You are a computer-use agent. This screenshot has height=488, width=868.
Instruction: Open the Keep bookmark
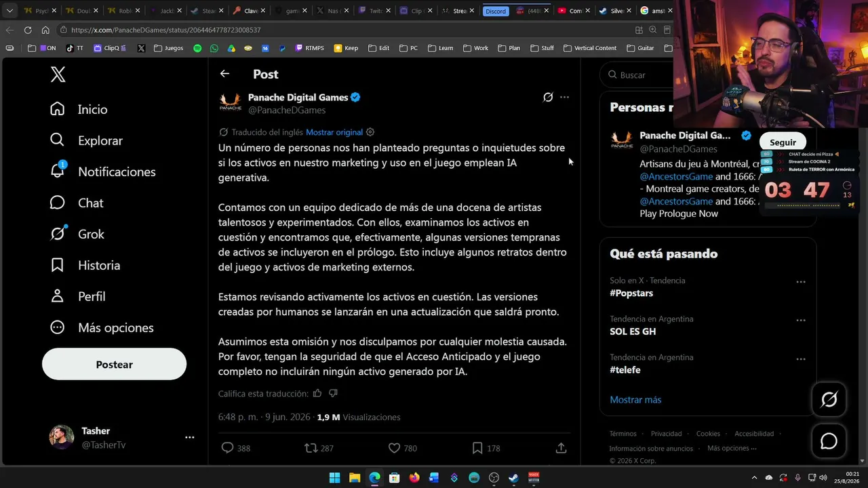tap(346, 48)
